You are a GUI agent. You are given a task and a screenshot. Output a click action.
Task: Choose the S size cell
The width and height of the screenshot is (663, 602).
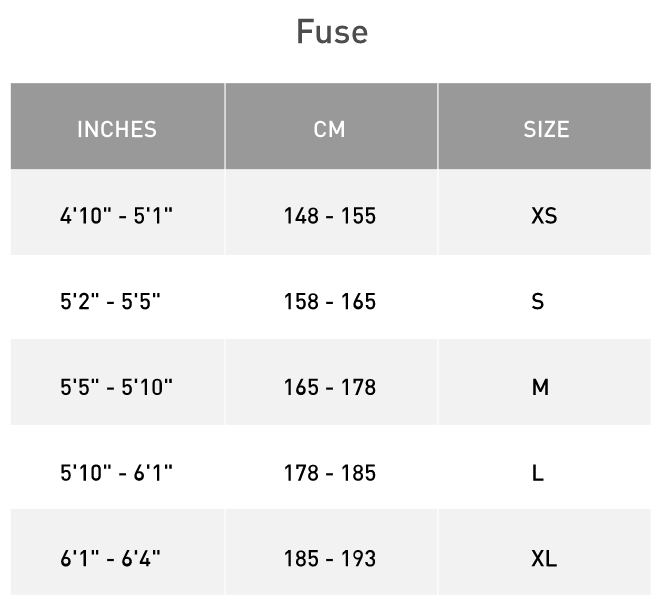538,301
